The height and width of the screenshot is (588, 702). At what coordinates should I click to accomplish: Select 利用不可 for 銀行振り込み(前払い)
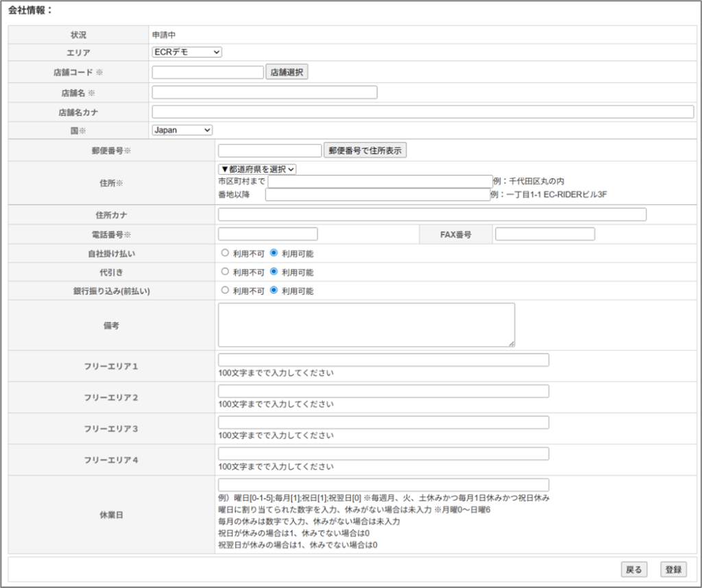pyautogui.click(x=225, y=291)
